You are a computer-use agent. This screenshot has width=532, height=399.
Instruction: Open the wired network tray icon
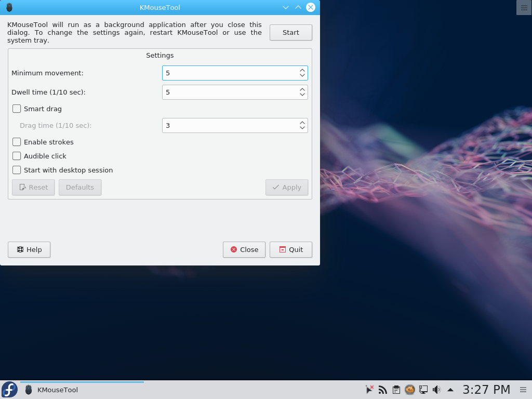click(423, 390)
